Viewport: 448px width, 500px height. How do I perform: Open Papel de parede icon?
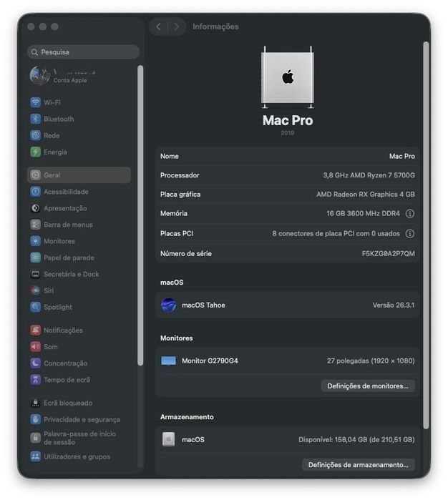35,258
